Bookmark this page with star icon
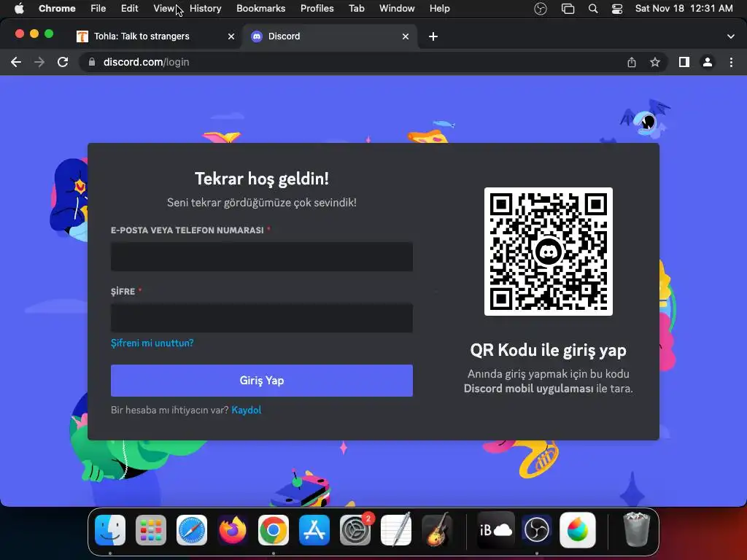 (x=655, y=62)
